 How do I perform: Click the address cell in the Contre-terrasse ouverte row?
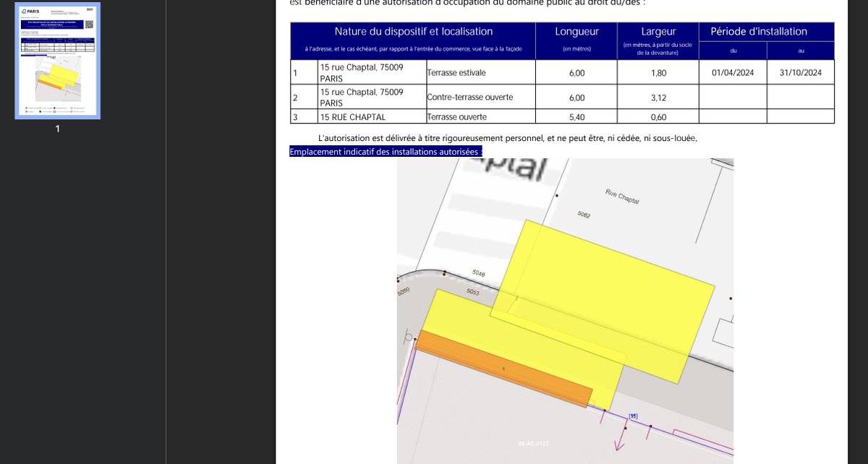[x=370, y=98]
